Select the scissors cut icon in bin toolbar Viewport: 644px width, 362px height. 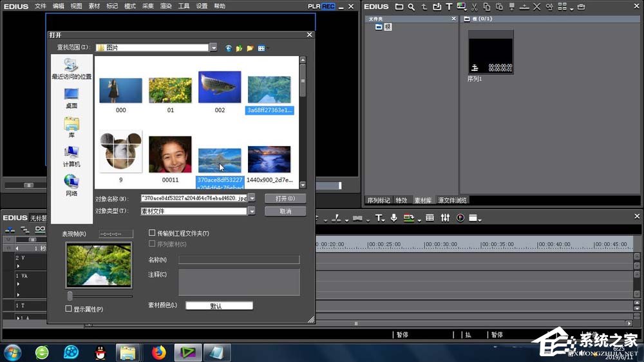[x=474, y=7]
